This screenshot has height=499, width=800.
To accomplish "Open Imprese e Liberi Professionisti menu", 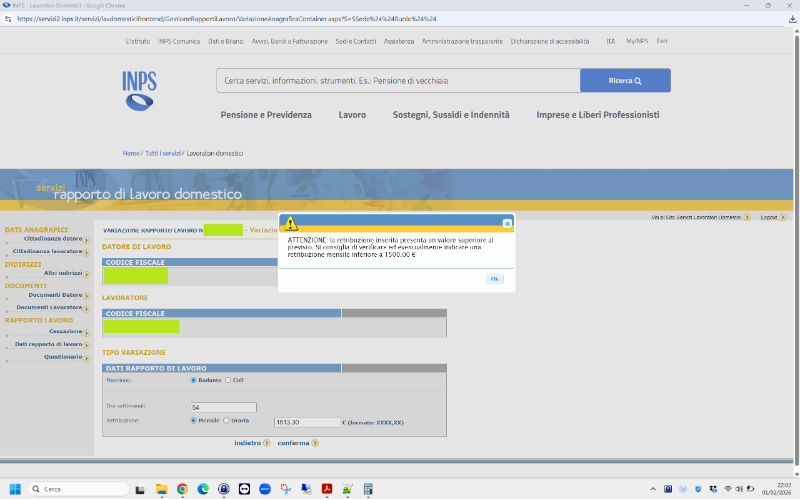I will (x=598, y=115).
